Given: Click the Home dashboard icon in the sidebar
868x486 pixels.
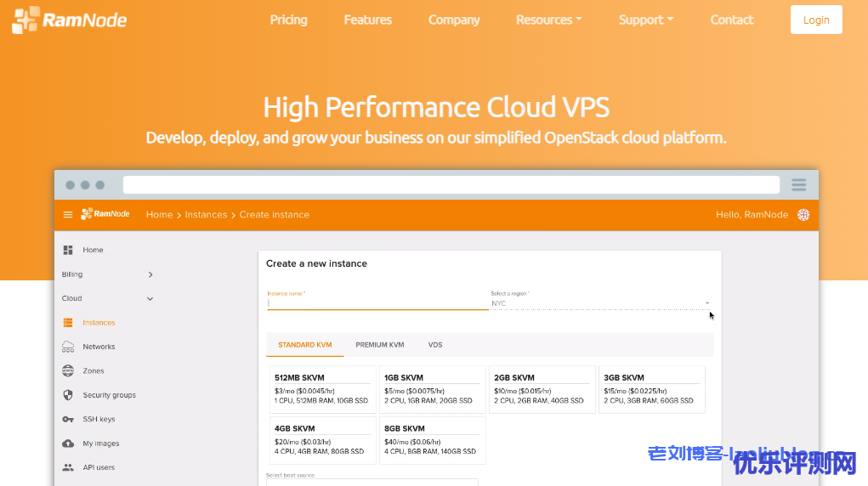Looking at the screenshot, I should 68,250.
